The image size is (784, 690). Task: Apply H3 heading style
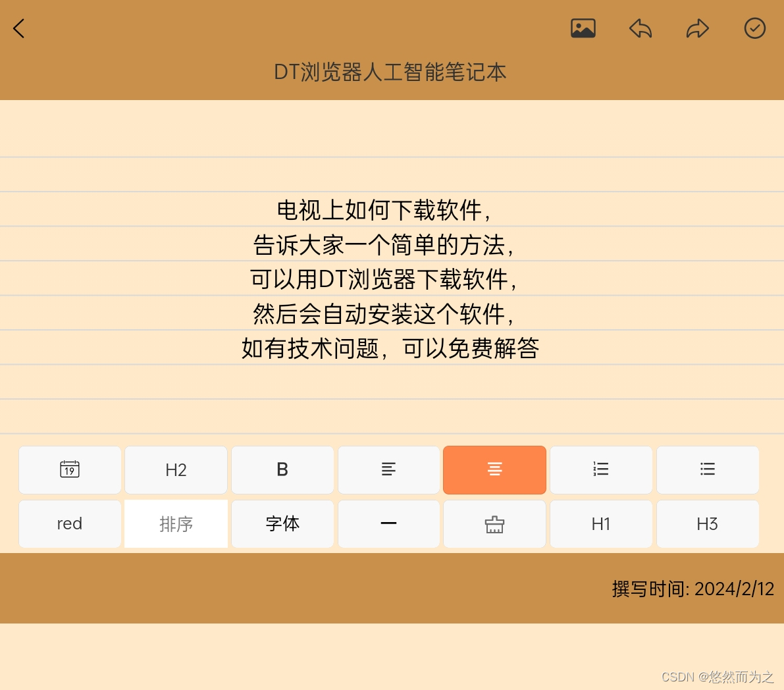(x=708, y=523)
